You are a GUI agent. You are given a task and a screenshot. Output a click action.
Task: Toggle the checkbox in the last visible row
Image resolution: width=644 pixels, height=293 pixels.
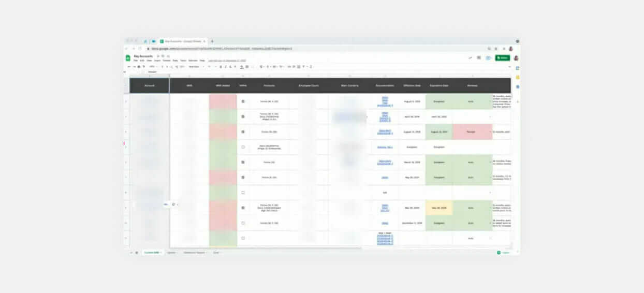tap(243, 238)
